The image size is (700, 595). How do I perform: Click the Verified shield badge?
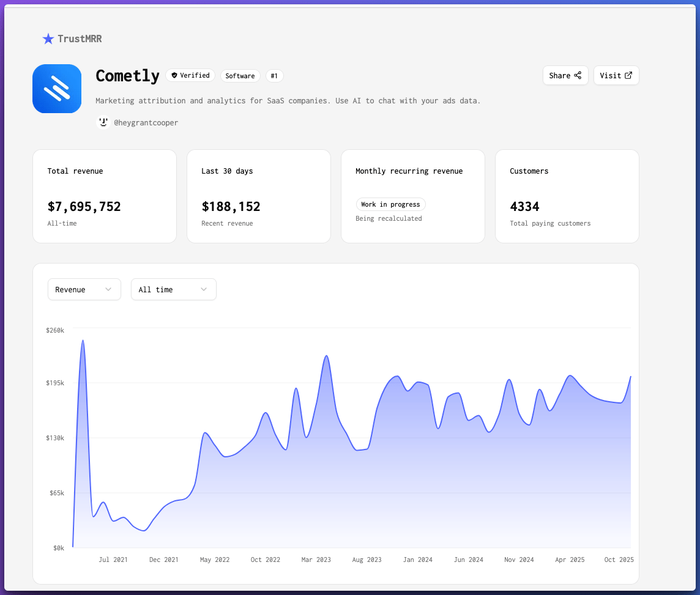tap(191, 75)
